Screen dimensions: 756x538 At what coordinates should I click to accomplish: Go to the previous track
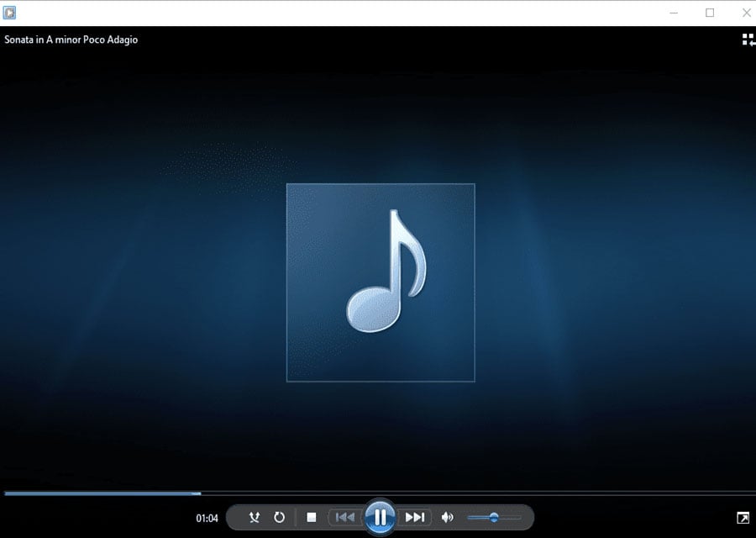click(345, 518)
